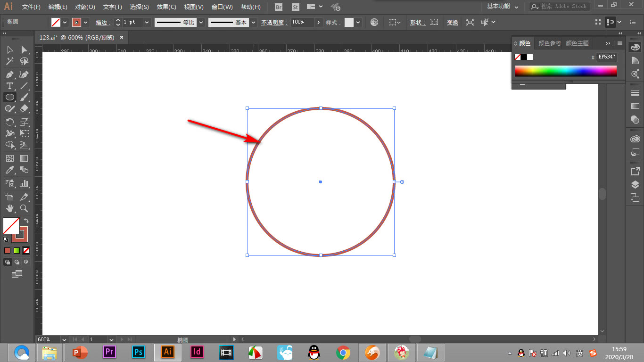Open the 基本功能 workspace dropdown
This screenshot has height=362, width=644.
[503, 7]
